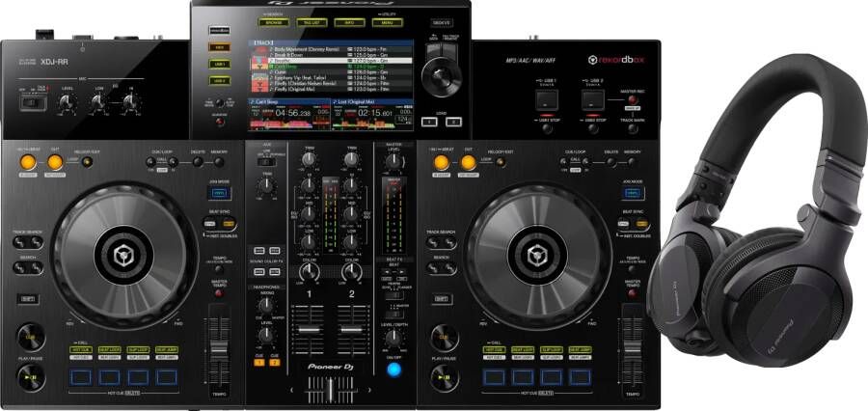Click the 'Body Movement' track row
Screen dimensions: 868x411
click(x=331, y=49)
